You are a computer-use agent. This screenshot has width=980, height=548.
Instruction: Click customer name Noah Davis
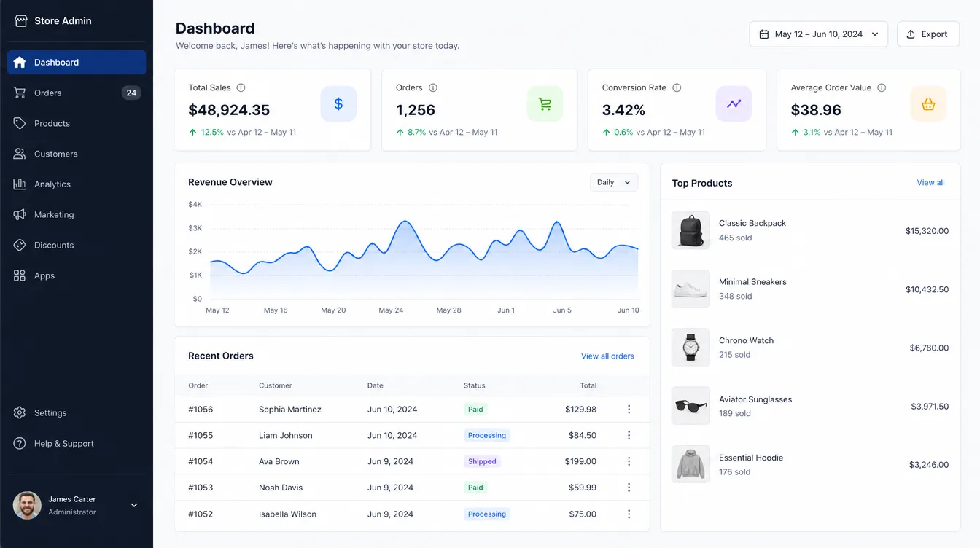(x=281, y=488)
